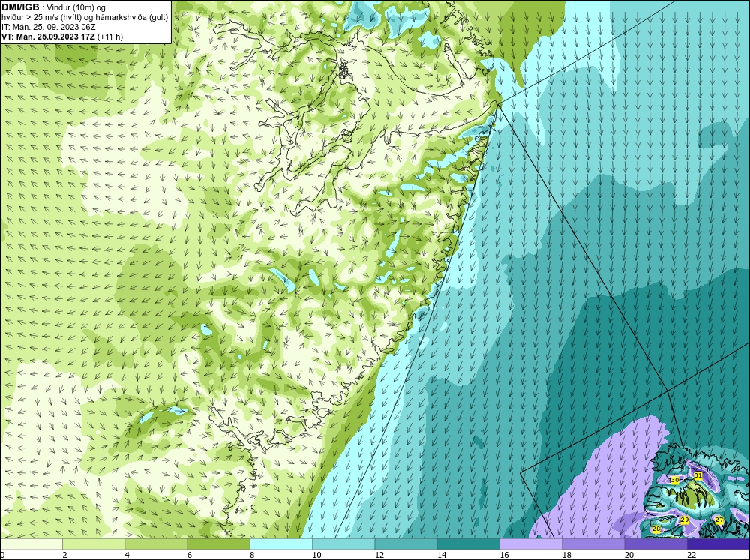Click the legend tick label "16"
The height and width of the screenshot is (560, 750).
tap(504, 555)
